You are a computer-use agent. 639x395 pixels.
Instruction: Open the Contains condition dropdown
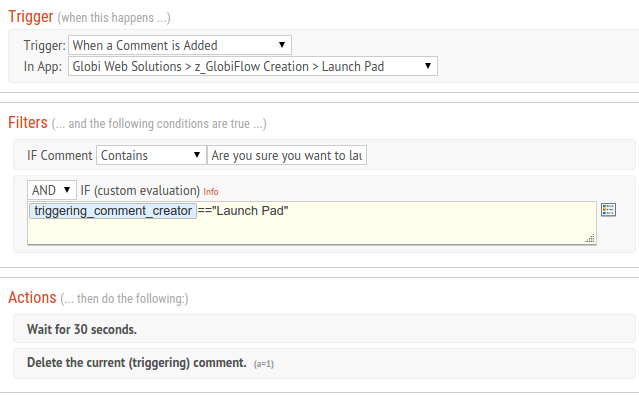151,155
